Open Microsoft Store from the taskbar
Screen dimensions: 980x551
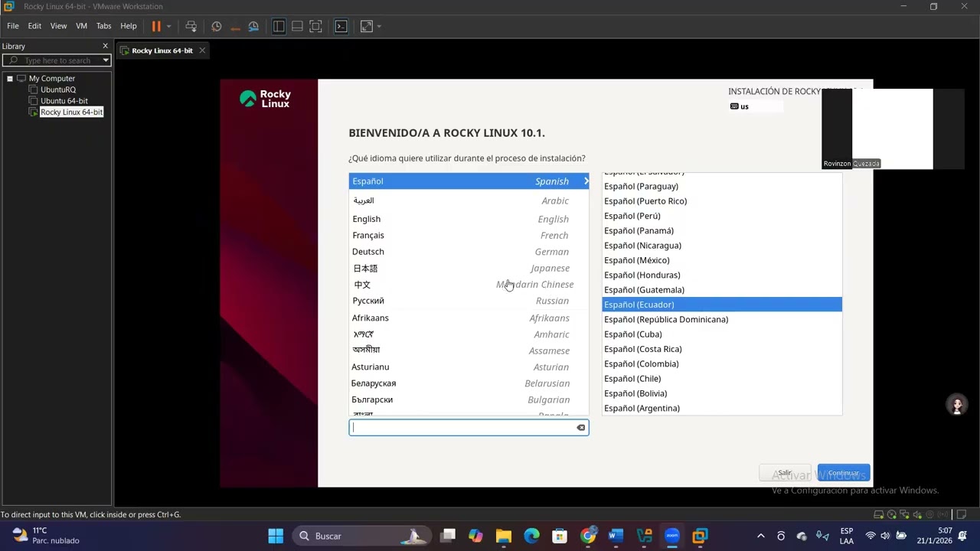[x=560, y=536]
